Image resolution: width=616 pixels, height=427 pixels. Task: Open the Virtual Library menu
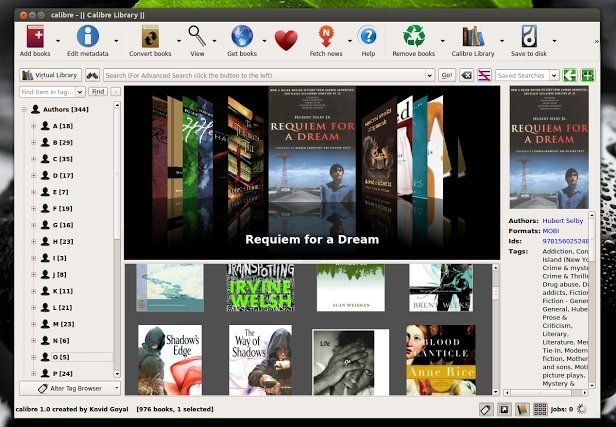point(51,75)
